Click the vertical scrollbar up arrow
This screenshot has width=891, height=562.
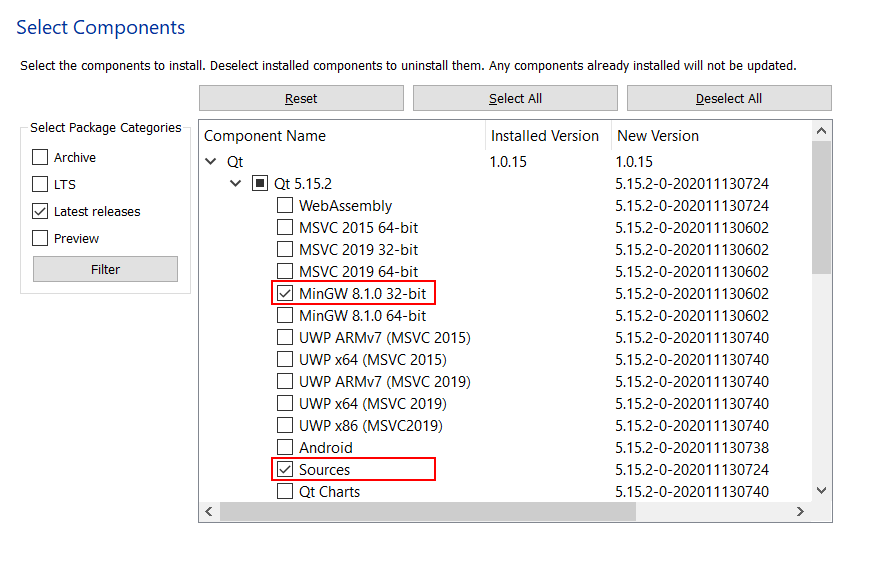point(821,131)
